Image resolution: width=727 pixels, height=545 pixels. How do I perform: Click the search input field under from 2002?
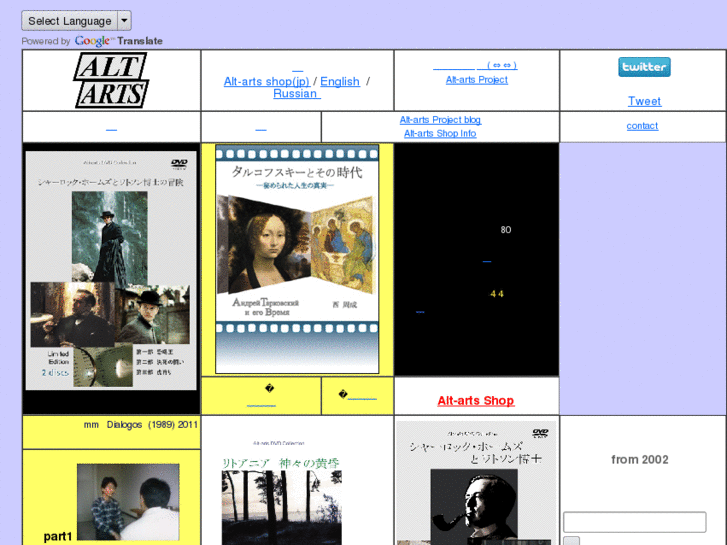(x=635, y=522)
